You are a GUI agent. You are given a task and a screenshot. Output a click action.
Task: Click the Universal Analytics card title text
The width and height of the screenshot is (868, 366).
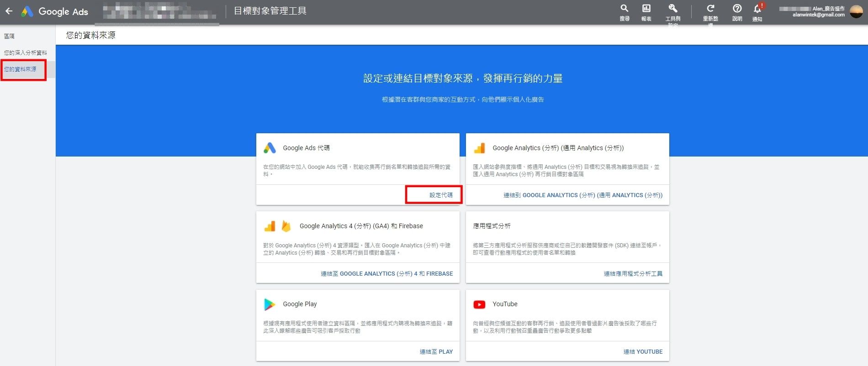point(558,148)
